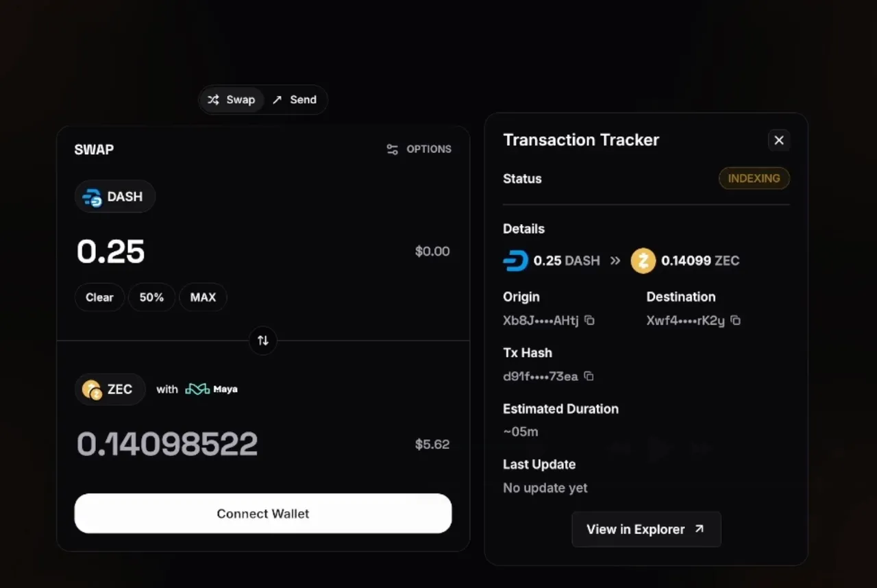877x588 pixels.
Task: Flip swap direction with the arrows icon
Action: click(x=263, y=340)
